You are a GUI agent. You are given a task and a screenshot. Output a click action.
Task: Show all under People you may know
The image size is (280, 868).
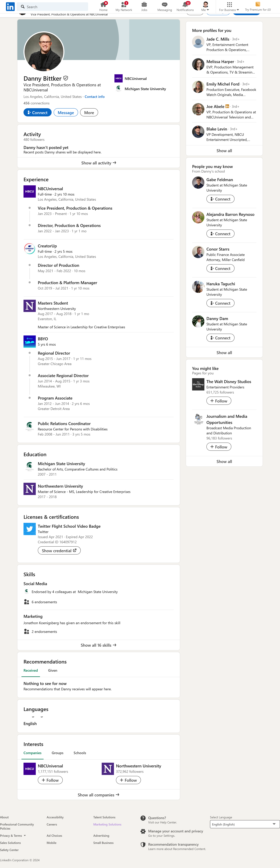pos(224,352)
